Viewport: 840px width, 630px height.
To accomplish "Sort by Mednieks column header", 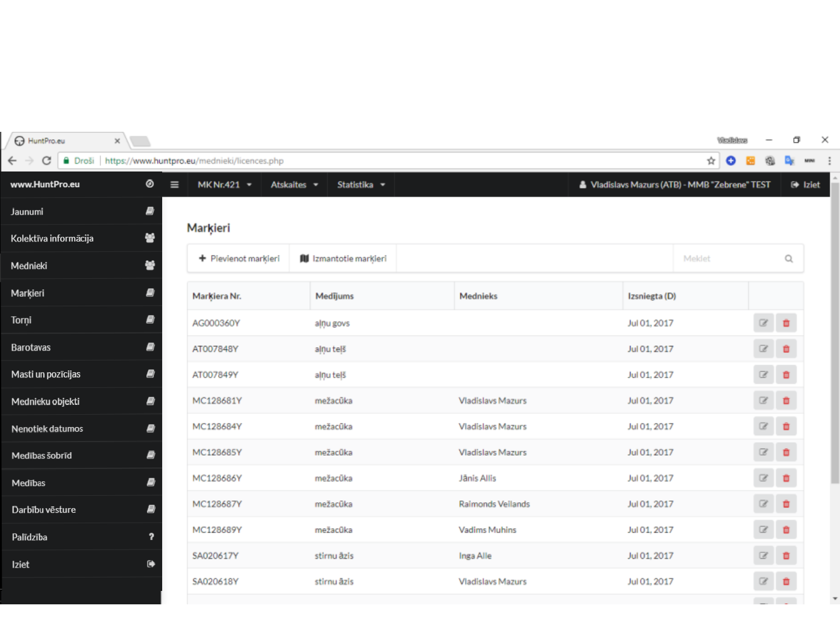I will (538, 296).
